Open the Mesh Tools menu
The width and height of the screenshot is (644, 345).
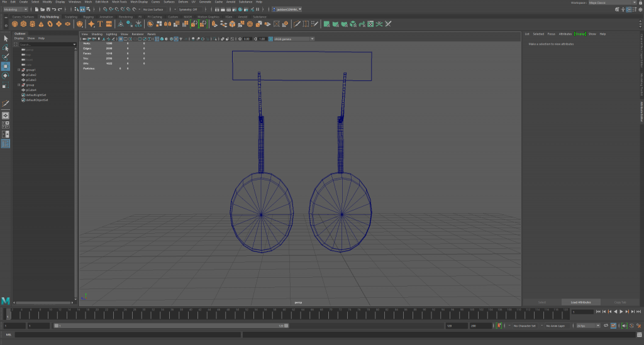tap(119, 2)
